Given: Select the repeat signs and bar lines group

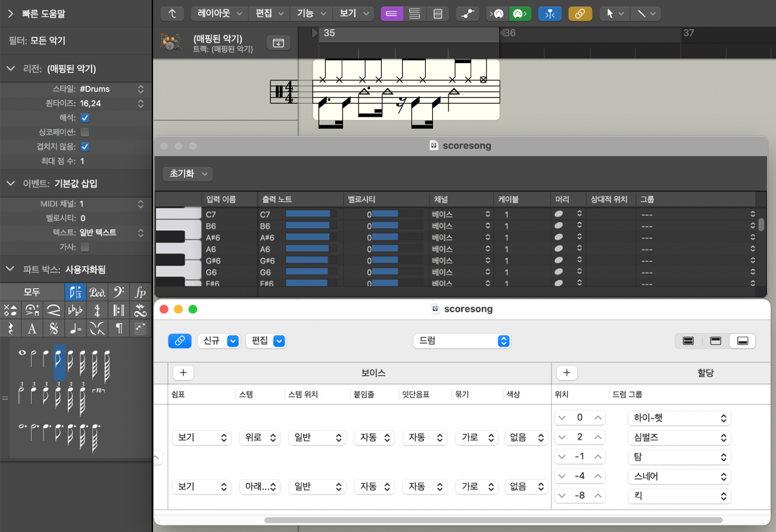Looking at the screenshot, I should (119, 310).
